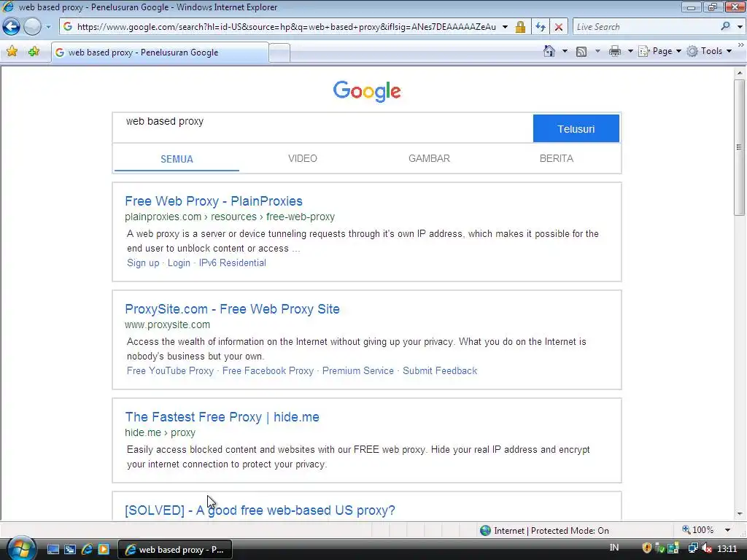Click the 100% zoom level button
This screenshot has height=560, width=747.
coord(698,530)
